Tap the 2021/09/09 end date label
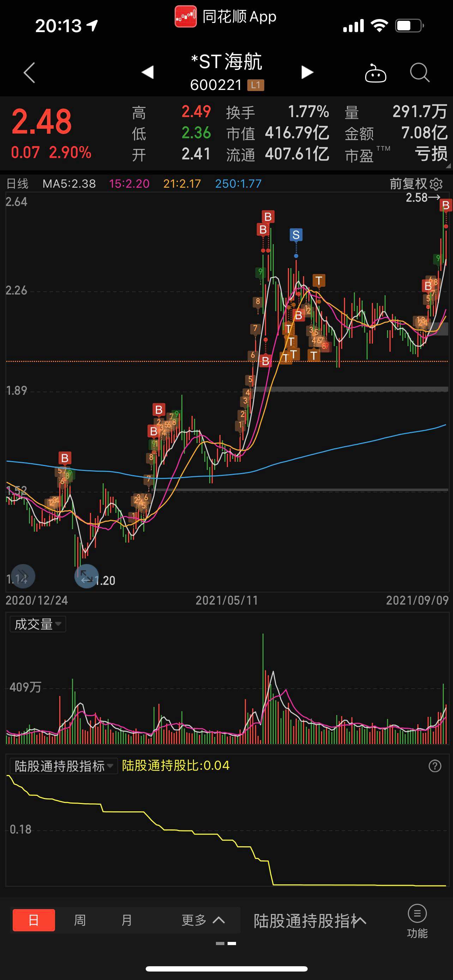The image size is (453, 980). click(x=418, y=600)
